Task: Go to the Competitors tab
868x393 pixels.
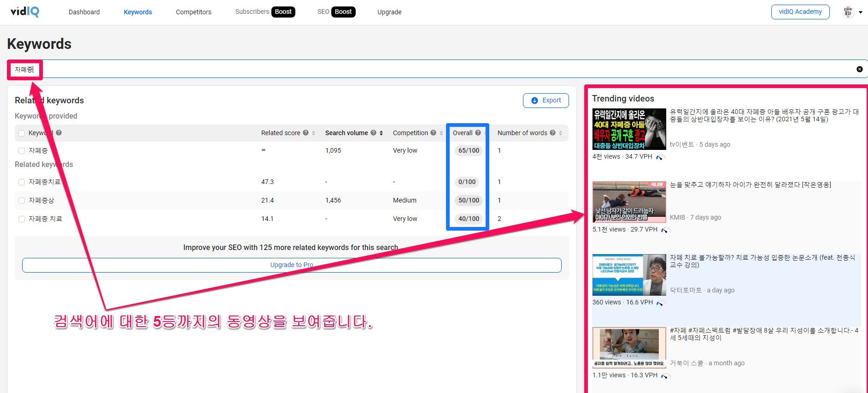Action: point(194,12)
